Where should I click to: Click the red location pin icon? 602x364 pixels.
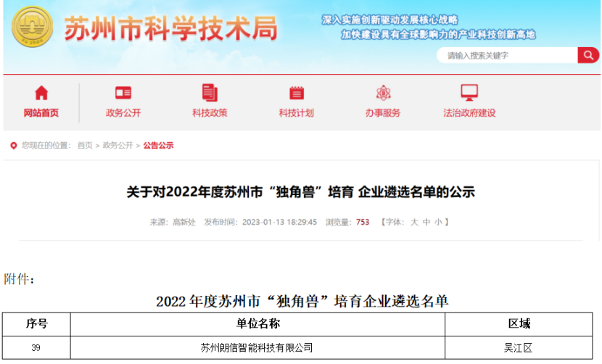pyautogui.click(x=13, y=146)
